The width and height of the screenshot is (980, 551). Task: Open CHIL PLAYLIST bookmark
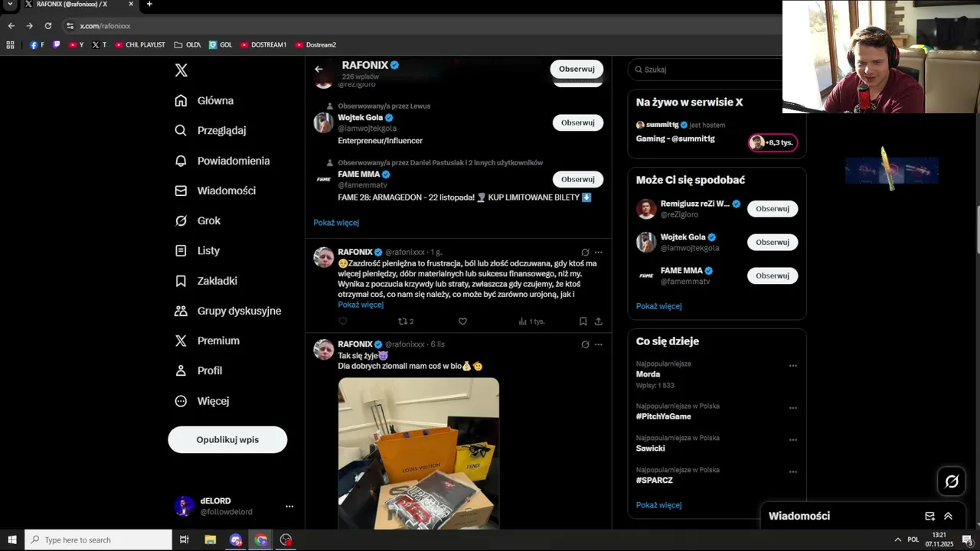click(140, 45)
